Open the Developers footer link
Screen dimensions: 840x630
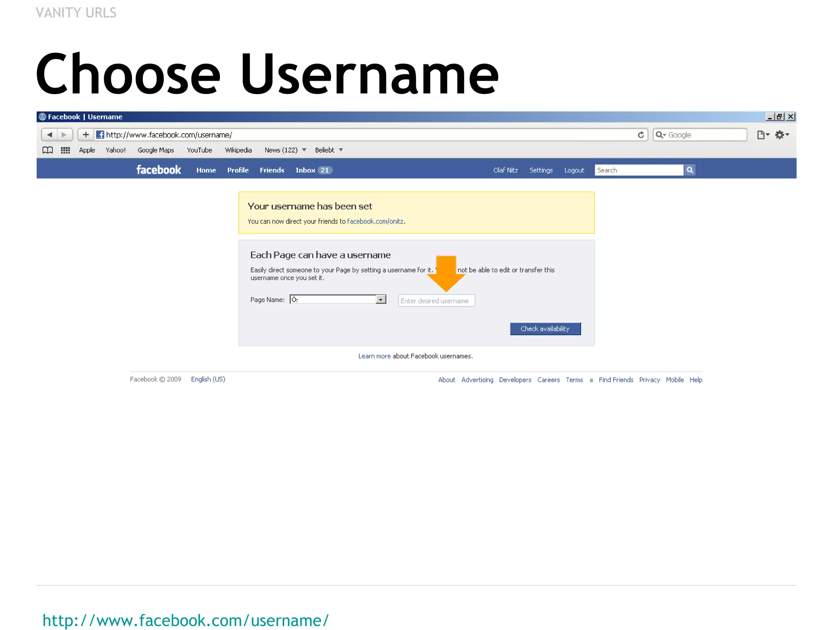pos(515,380)
